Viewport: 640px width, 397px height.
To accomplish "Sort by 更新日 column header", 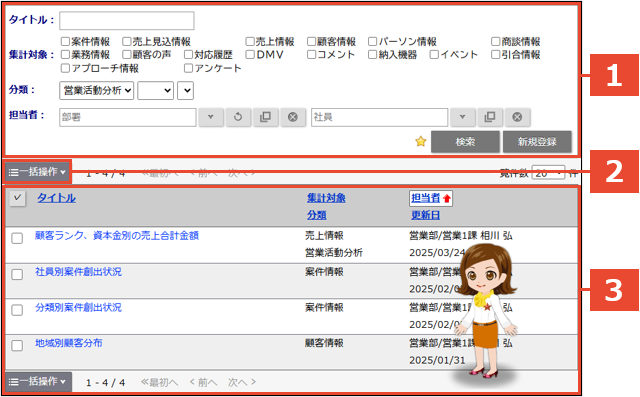I will 426,215.
